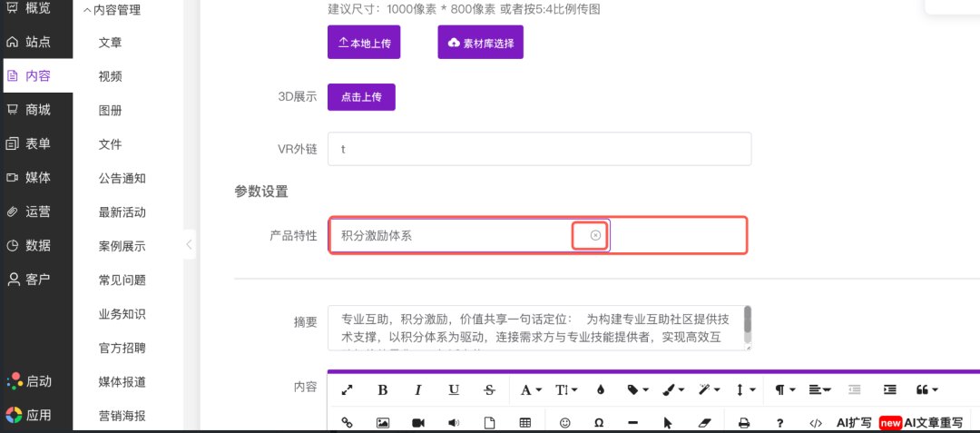This screenshot has width=980, height=433.
Task: Open 营销海报 in content management
Action: tap(122, 416)
